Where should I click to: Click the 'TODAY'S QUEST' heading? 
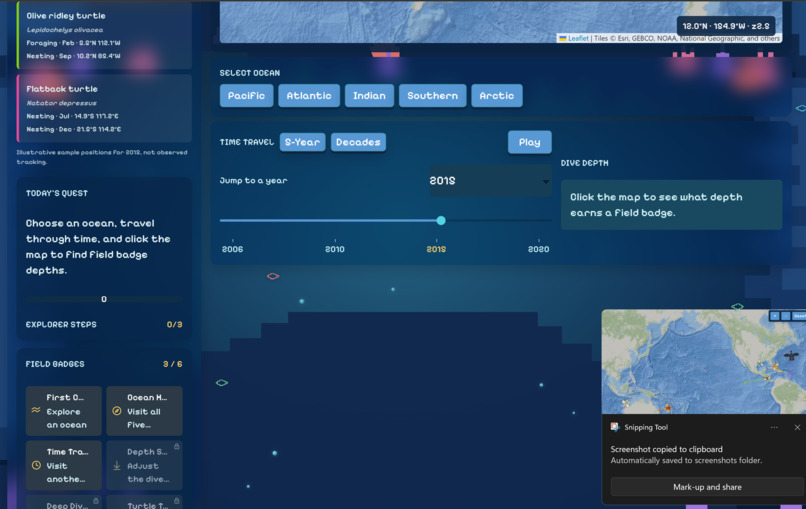coord(57,193)
